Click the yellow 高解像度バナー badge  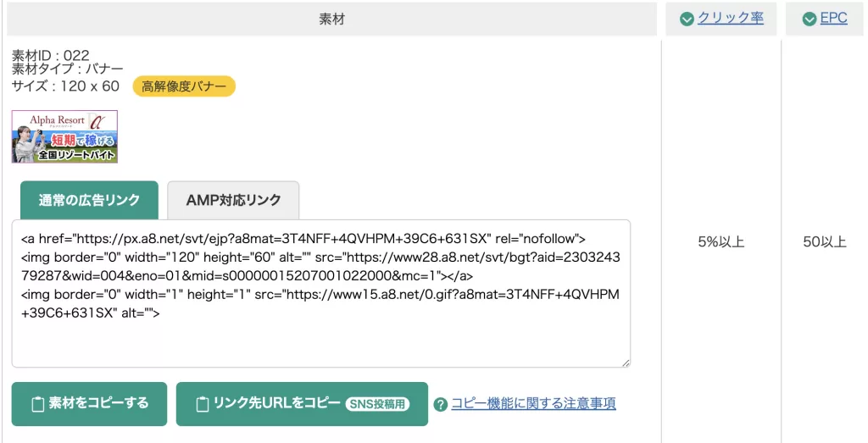(184, 86)
